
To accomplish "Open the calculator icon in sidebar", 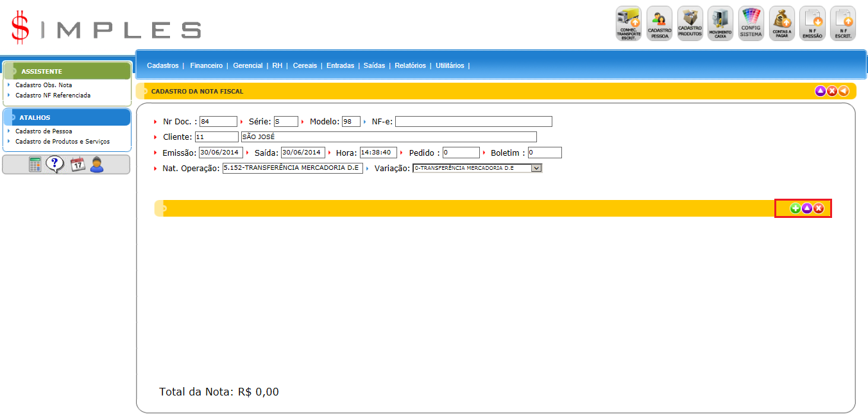I will pos(35,165).
